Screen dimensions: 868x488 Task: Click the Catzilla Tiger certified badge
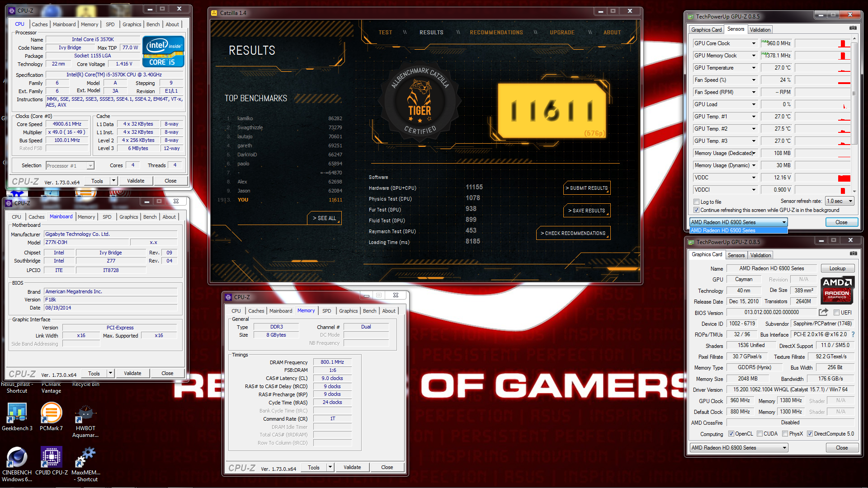[420, 102]
